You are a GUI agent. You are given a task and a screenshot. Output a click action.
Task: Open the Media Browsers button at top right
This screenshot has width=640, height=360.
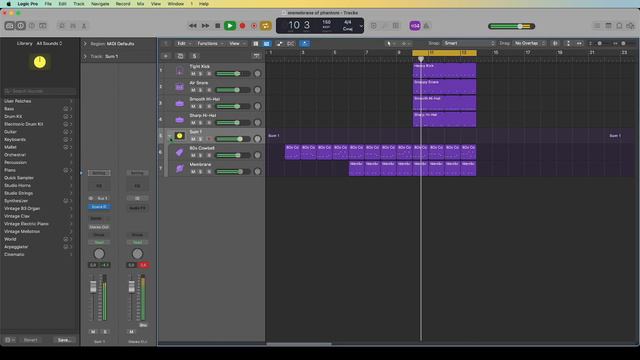point(631,26)
